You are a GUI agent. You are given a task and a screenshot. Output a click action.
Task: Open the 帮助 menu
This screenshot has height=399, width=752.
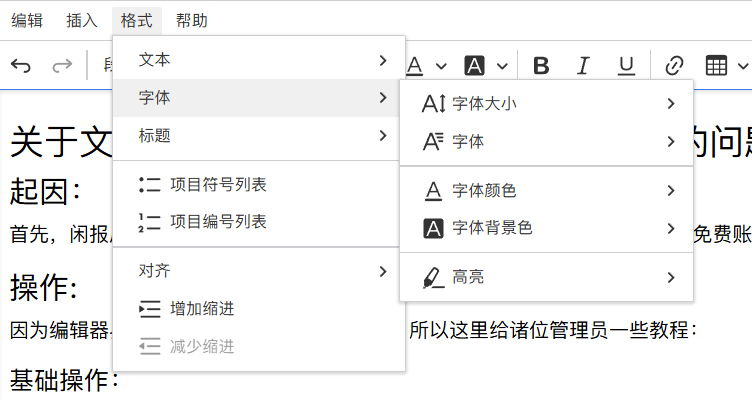[x=191, y=21]
